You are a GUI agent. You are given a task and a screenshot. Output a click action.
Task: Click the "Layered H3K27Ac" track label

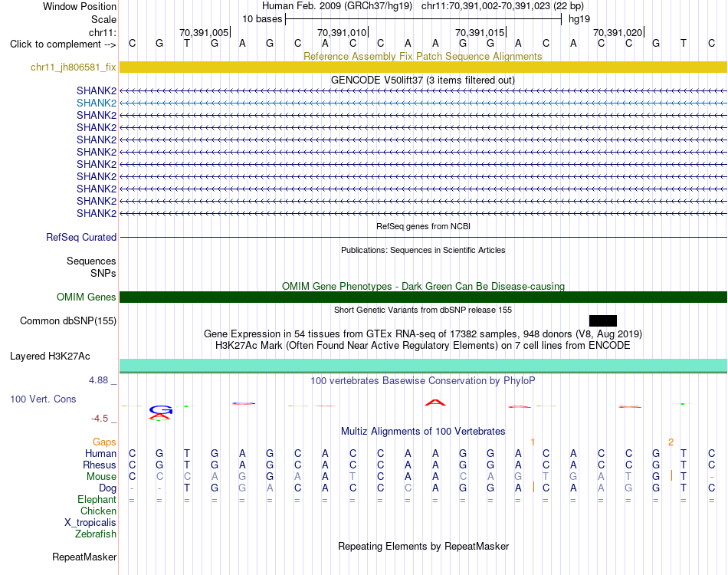point(50,356)
